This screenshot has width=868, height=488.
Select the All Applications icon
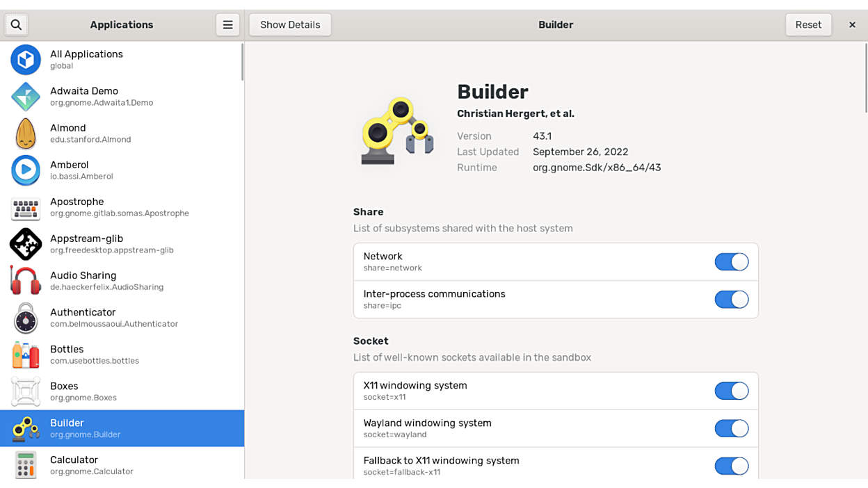click(26, 60)
